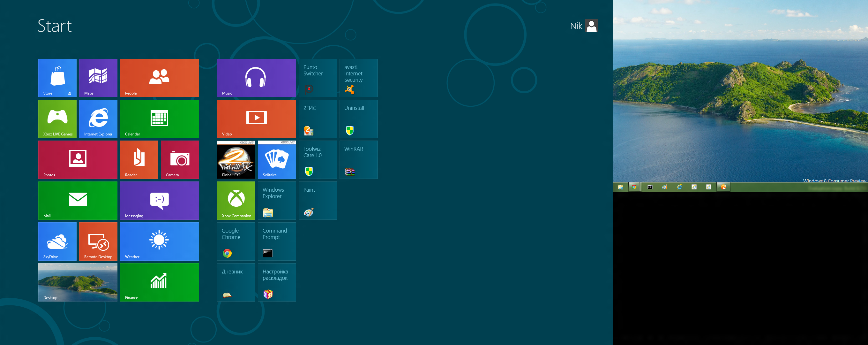Open the Mail tile
This screenshot has height=345, width=868.
tap(78, 201)
